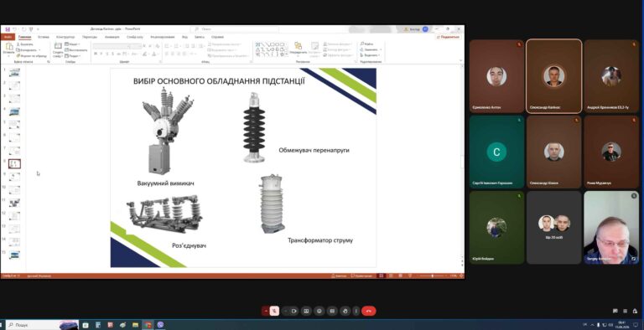Open the Заменить replace dropdown
This screenshot has height=330, width=644.
(371, 49)
